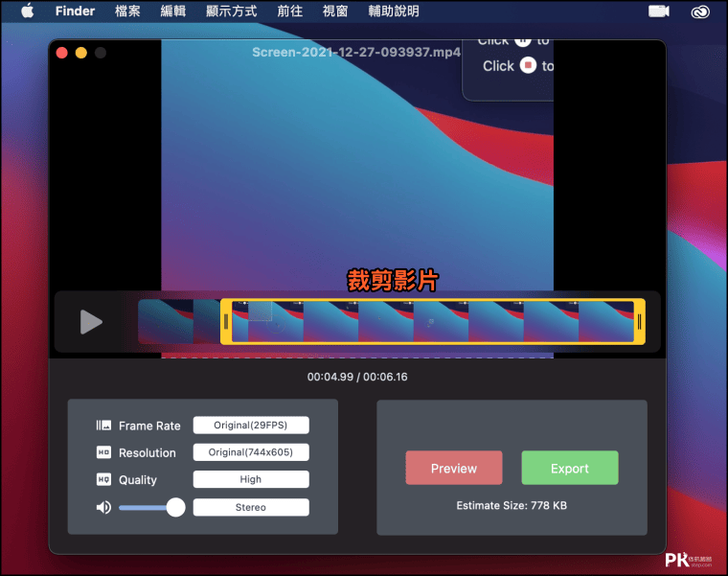Click the Quality label
This screenshot has width=728, height=576.
(x=137, y=479)
